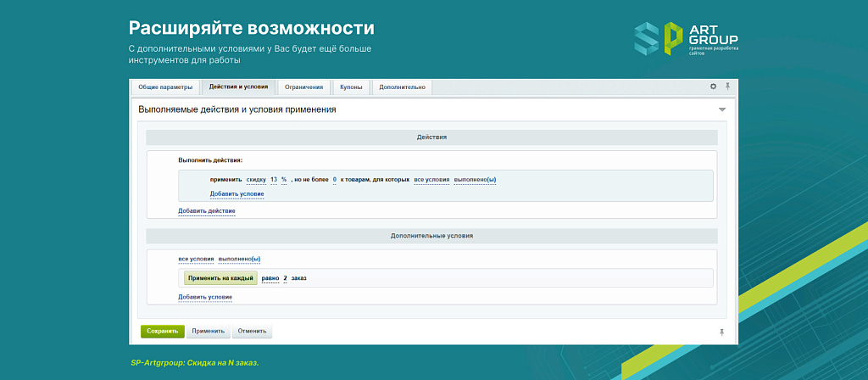Open the 'скидку' action type dropdown
This screenshot has width=868, height=380.
pyautogui.click(x=256, y=180)
